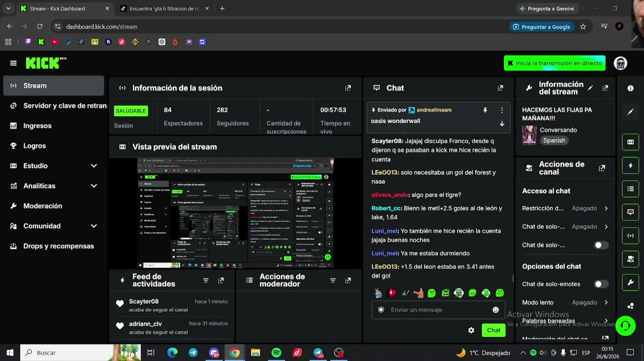Click Preguntar a Google in address bar
Viewport: 644px width, 361px height.
point(542,27)
